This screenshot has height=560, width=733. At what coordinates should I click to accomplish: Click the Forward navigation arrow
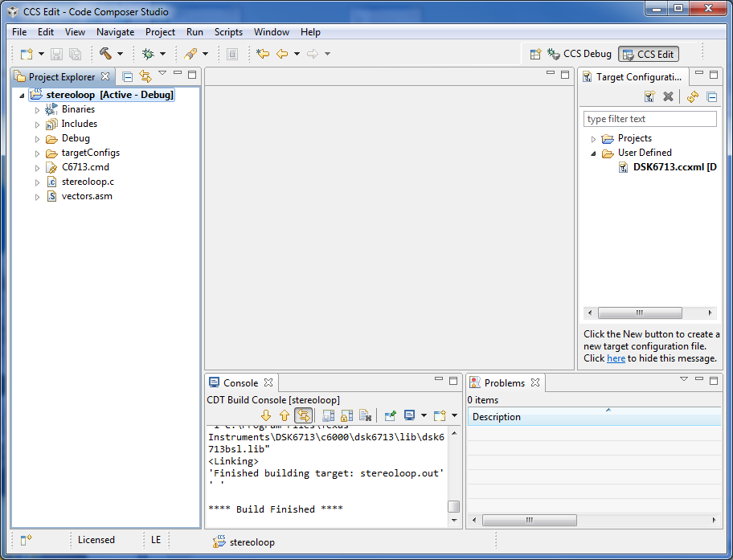313,54
